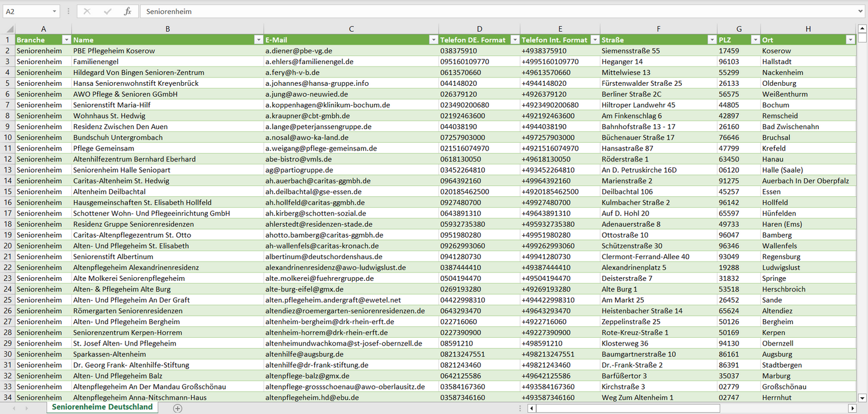
Task: Click the Select All corner triangle
Action: tap(10, 29)
